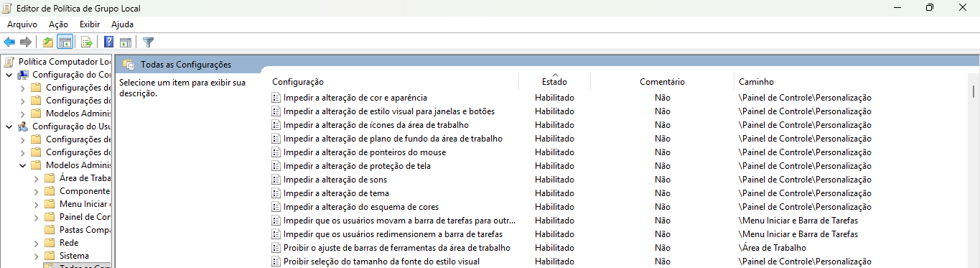980x268 pixels.
Task: Click icon of Impedir alteração de ícones da área
Action: pyautogui.click(x=276, y=124)
